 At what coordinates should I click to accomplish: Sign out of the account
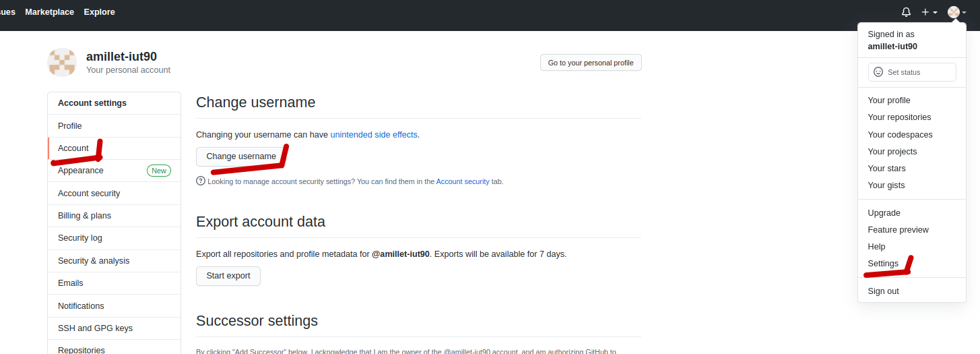[x=883, y=291]
